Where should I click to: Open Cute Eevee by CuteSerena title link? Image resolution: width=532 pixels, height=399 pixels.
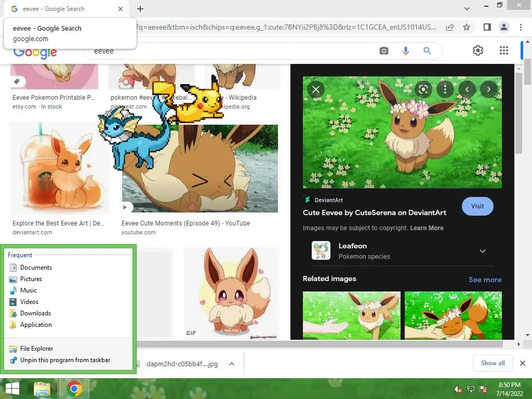pos(374,212)
